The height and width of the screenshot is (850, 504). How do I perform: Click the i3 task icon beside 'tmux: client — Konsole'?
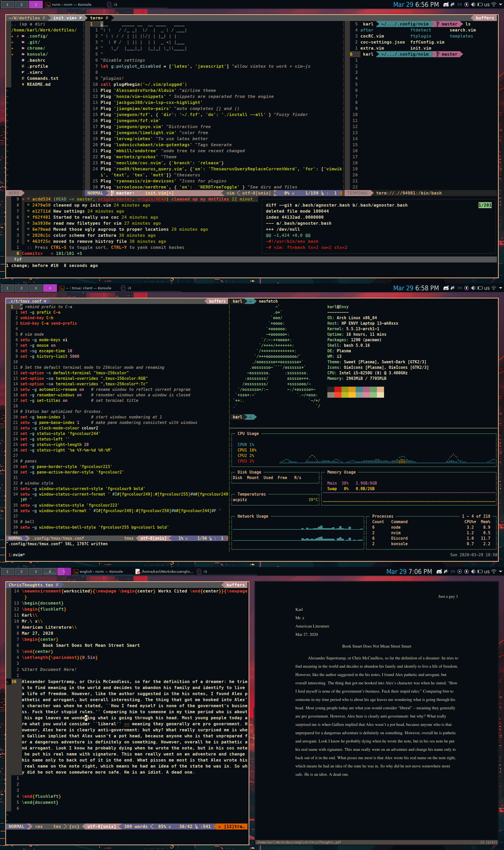pyautogui.click(x=123, y=288)
